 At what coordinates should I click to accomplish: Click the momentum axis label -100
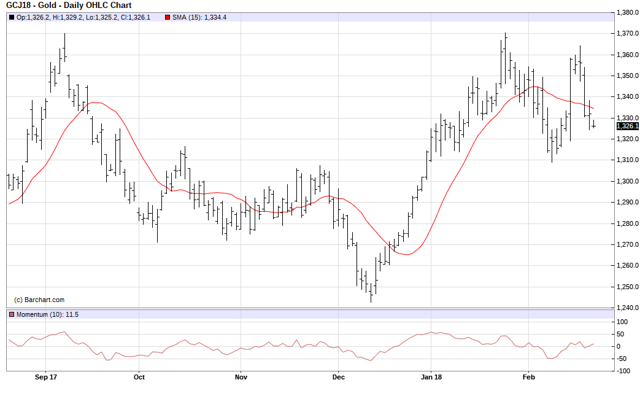click(623, 371)
